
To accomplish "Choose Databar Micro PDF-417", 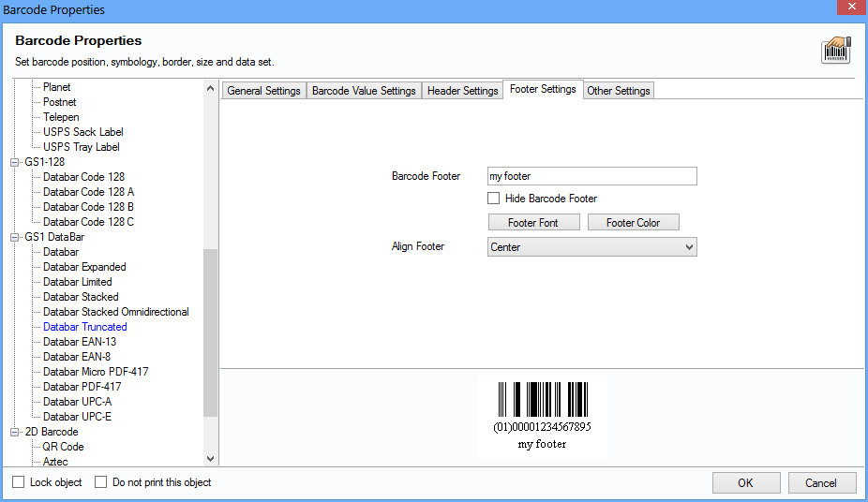I will pos(96,372).
